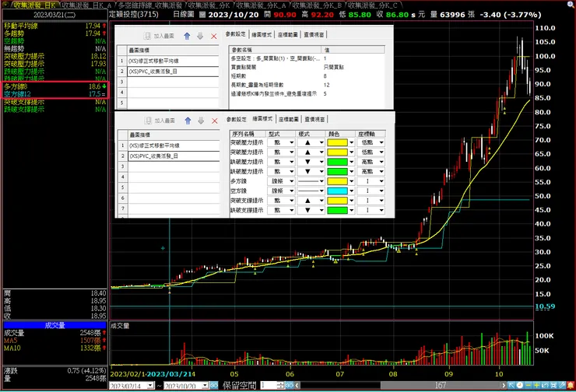This screenshot has height=392, width=576.
Task: Open 型式 dropdown for 突破支撐提示 row
Action: click(282, 201)
